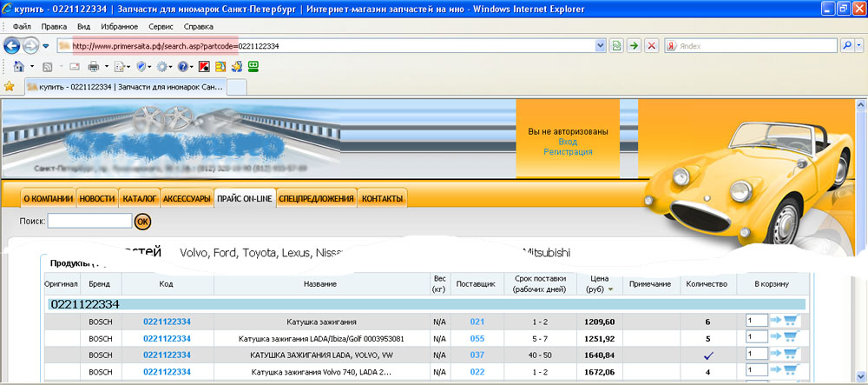Viewport: 868px width, 385px height.
Task: Click the green robot toolbar icon
Action: click(x=253, y=66)
